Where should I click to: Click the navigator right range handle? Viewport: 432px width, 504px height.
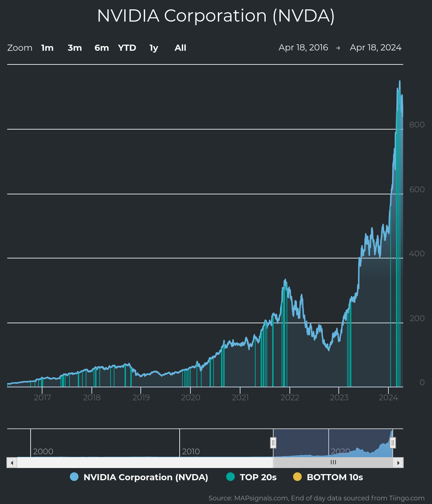tap(393, 442)
